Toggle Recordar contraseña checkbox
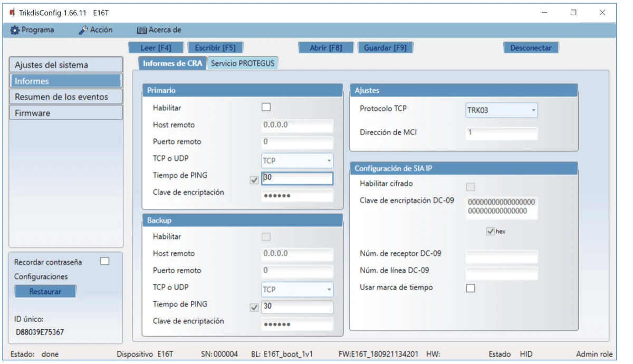Viewport: 633px width, 364px height. (105, 261)
